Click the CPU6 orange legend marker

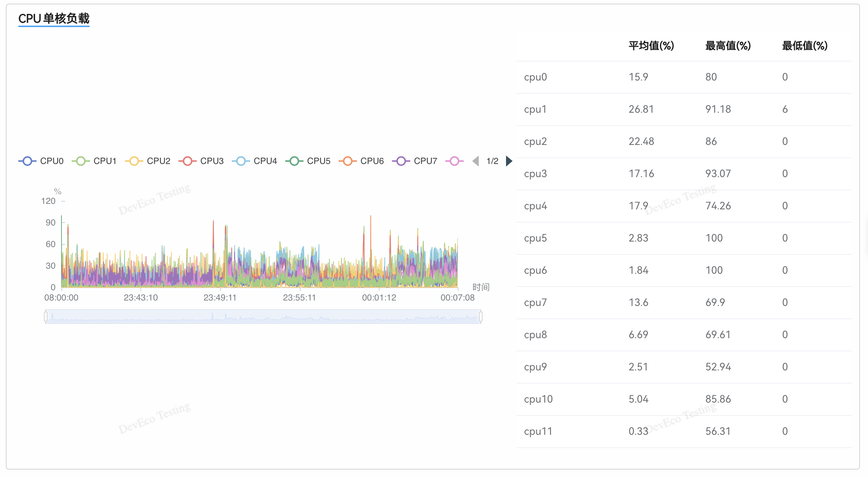click(x=347, y=161)
